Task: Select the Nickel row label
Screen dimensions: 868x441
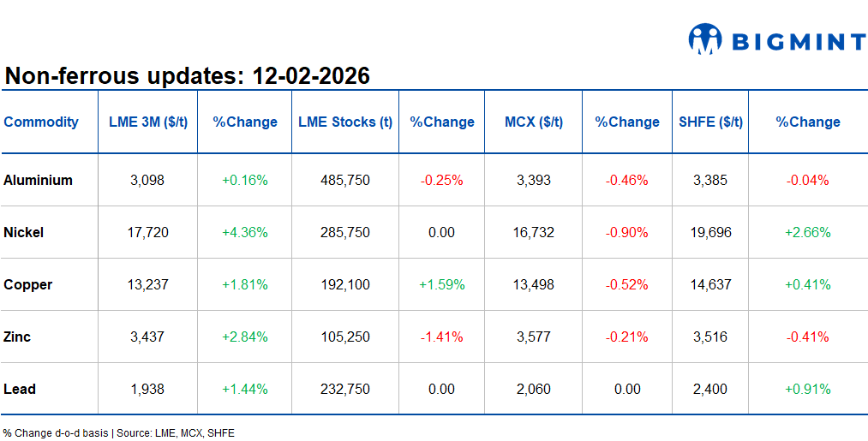Action: click(24, 232)
